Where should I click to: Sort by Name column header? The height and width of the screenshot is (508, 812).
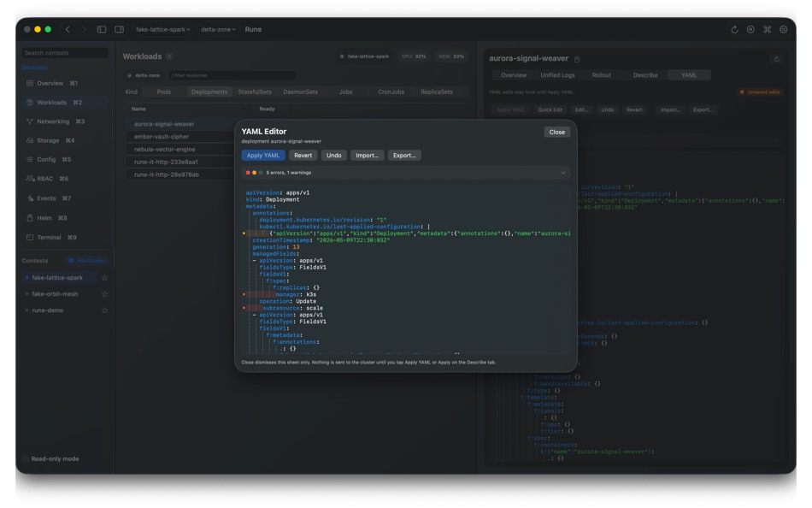[138, 109]
